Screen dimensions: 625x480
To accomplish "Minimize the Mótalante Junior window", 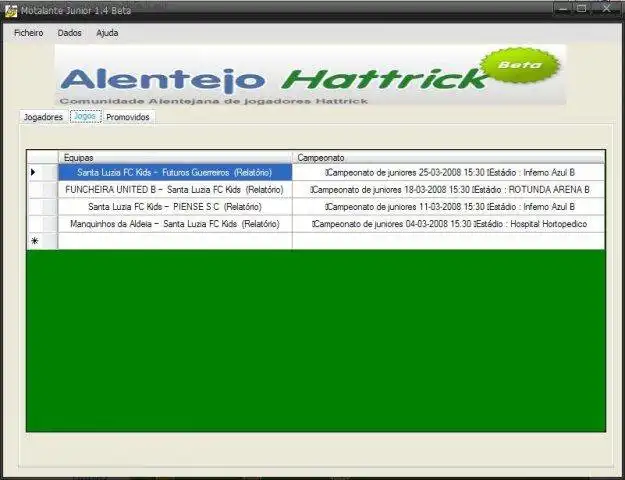I will pyautogui.click(x=563, y=9).
